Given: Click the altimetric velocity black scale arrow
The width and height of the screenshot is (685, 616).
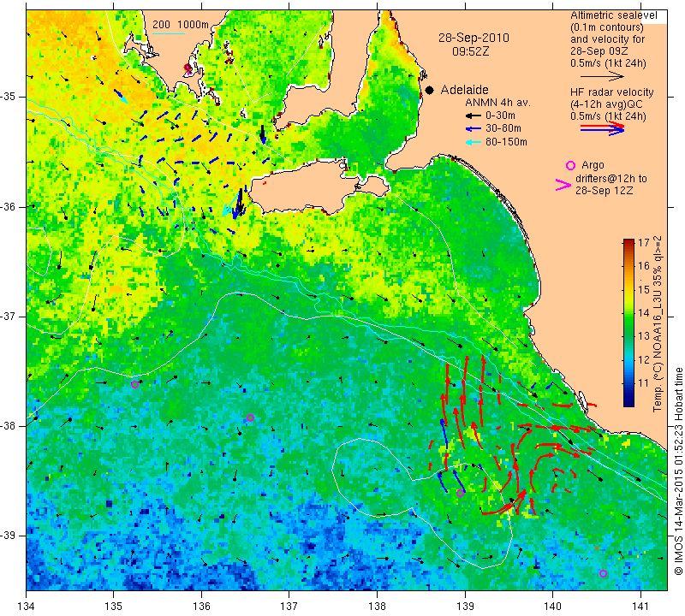Looking at the screenshot, I should [x=602, y=76].
